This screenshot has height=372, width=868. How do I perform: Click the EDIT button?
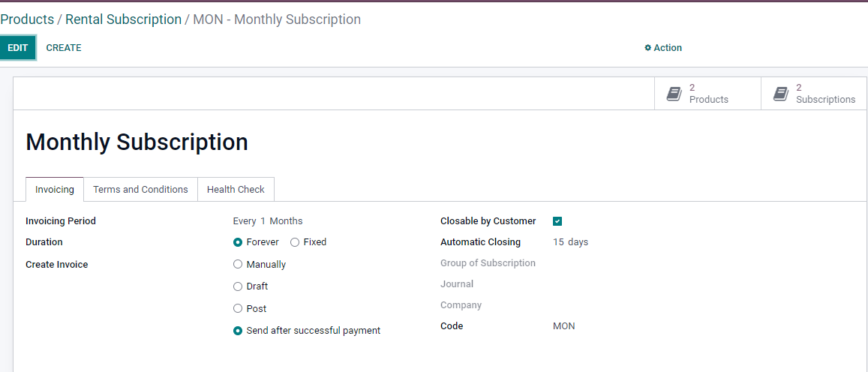pyautogui.click(x=18, y=47)
